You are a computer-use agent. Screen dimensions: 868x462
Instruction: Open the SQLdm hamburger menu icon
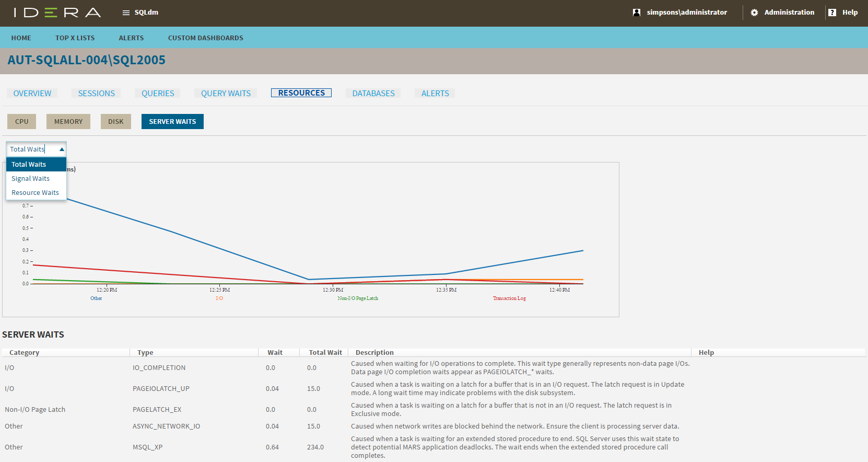(126, 13)
